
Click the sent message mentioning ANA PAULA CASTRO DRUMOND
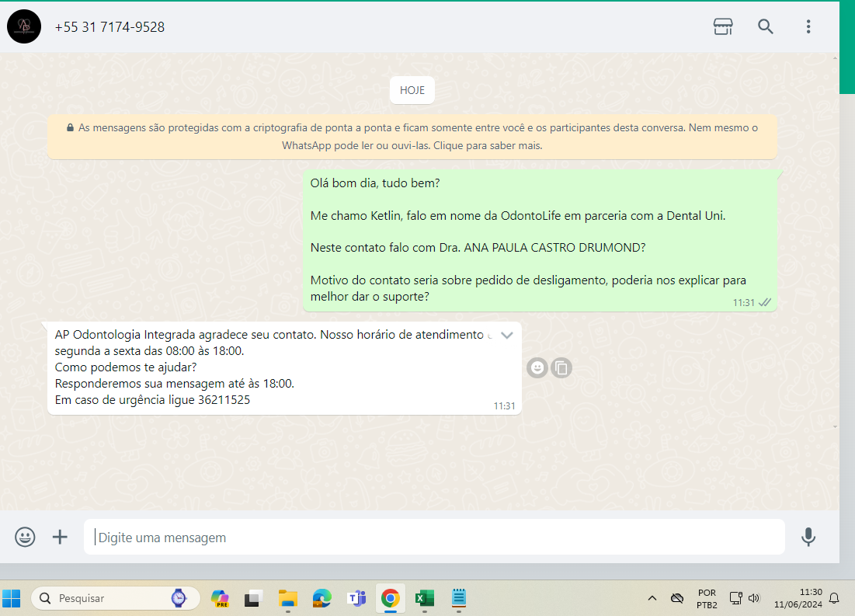pos(540,241)
